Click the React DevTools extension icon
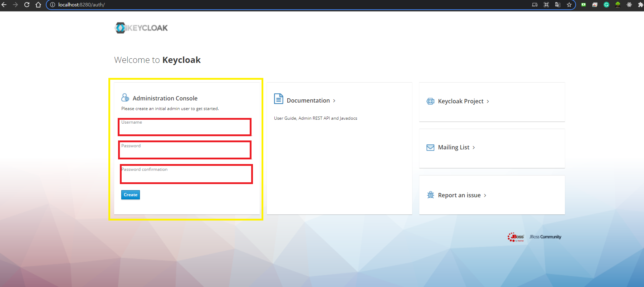 pos(629,5)
